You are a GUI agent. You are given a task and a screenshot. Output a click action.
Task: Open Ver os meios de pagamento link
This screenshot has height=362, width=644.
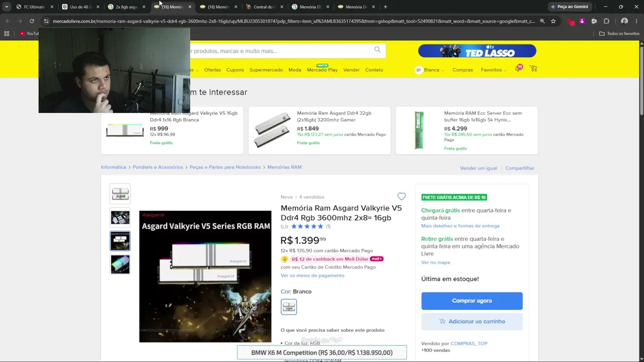(x=312, y=276)
